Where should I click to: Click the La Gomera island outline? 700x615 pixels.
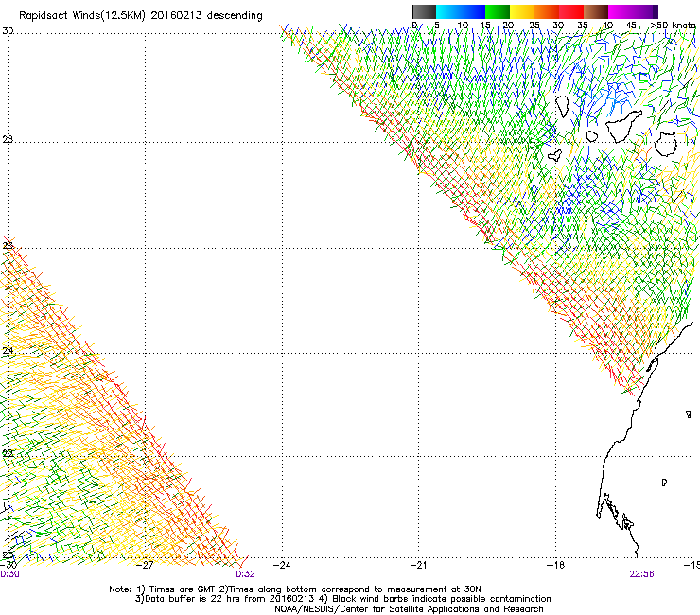[x=592, y=136]
